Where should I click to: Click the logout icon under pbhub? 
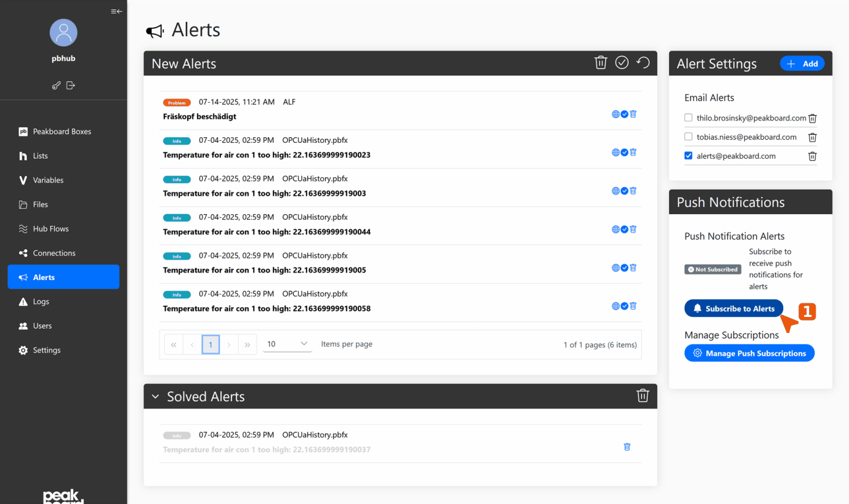coord(70,85)
